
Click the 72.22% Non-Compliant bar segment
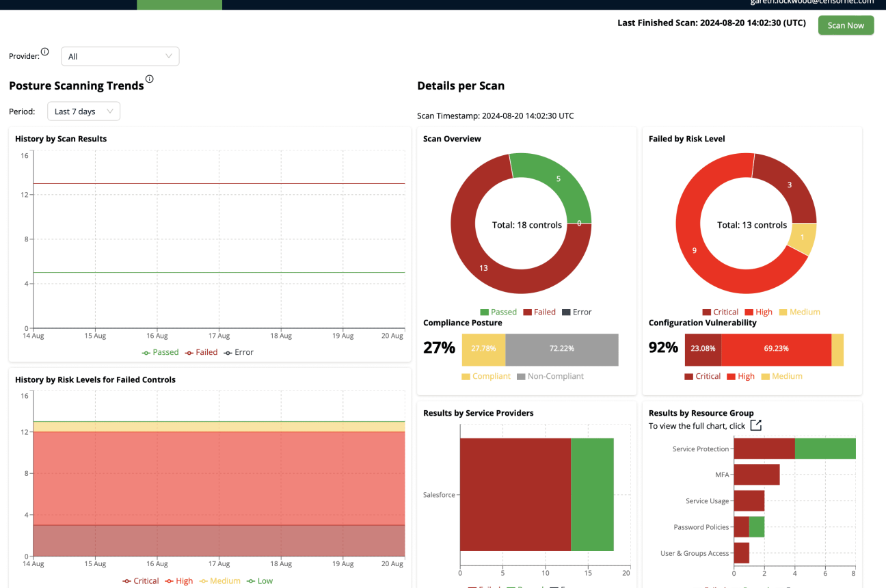coord(561,349)
